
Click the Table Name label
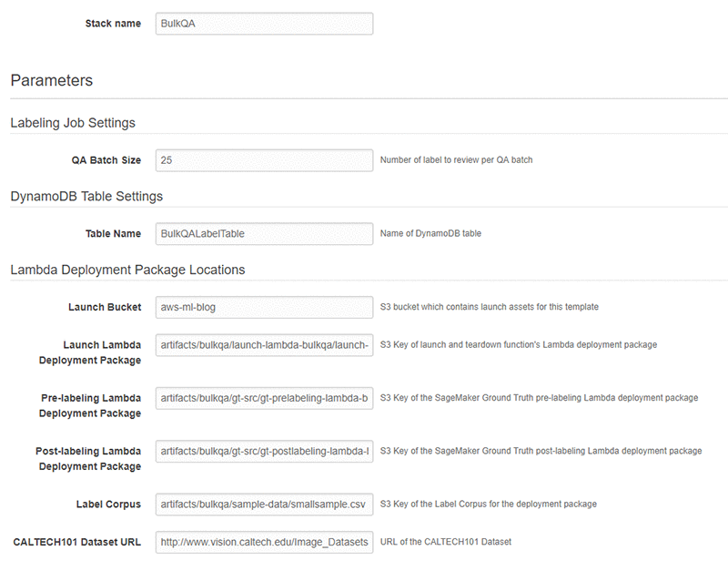113,234
